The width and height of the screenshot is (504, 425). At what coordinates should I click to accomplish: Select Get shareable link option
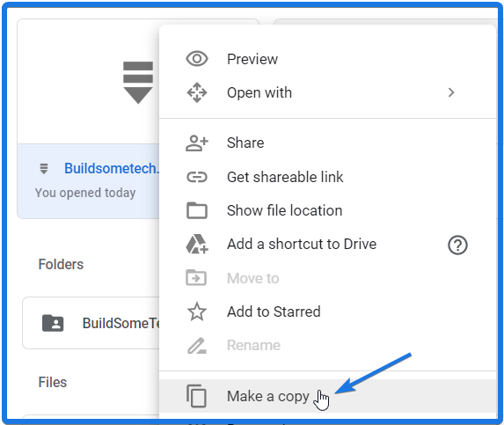click(328, 177)
